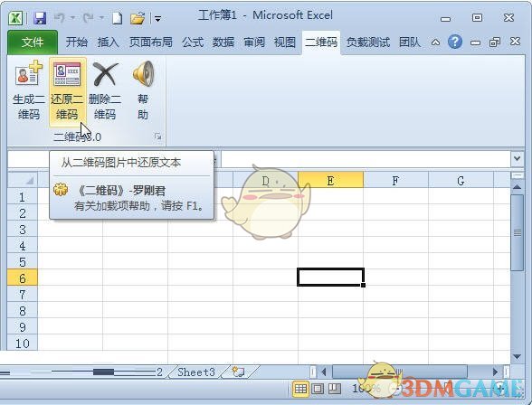Screen dimensions: 532x405
Task: Switch to the 公式 (Formulas) ribbon tab
Action: (x=193, y=42)
